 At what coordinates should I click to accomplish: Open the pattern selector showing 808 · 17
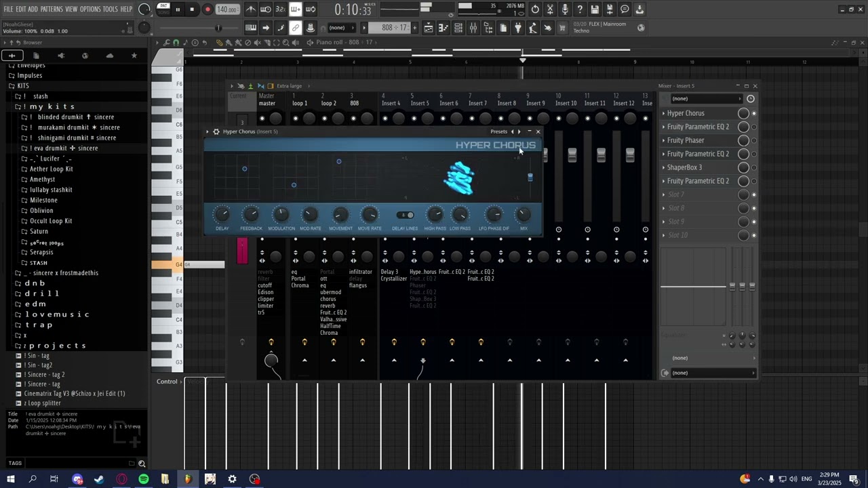click(x=394, y=28)
